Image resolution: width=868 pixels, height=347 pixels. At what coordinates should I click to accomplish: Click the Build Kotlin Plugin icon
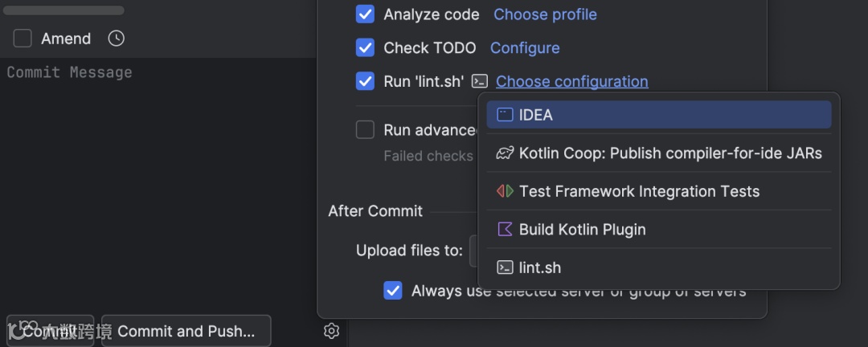click(505, 230)
